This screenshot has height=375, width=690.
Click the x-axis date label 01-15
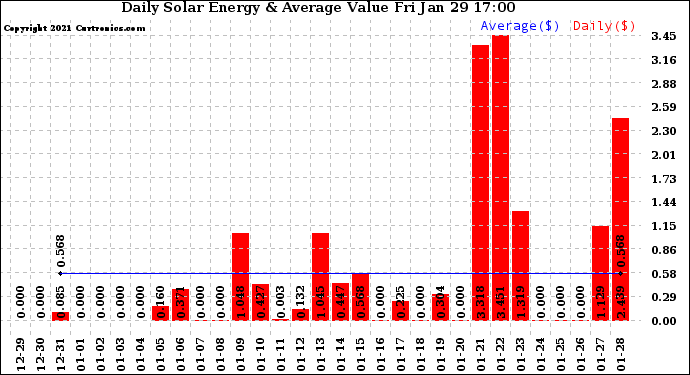click(x=361, y=355)
